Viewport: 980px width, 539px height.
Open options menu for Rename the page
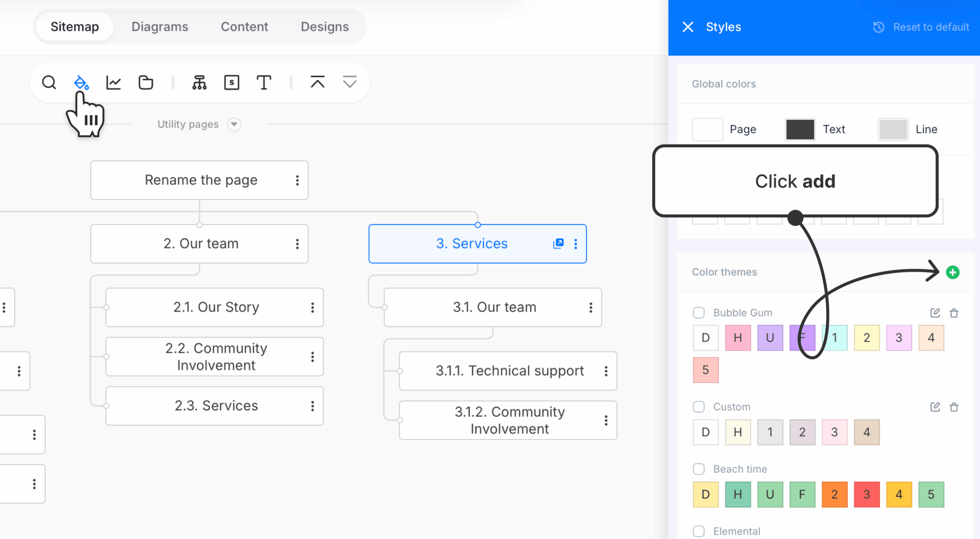coord(297,180)
